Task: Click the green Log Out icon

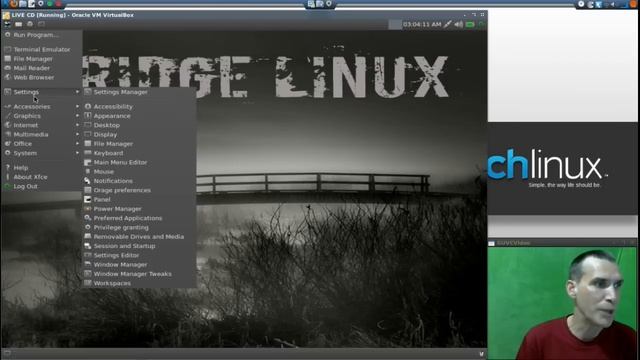Action: tap(7, 187)
